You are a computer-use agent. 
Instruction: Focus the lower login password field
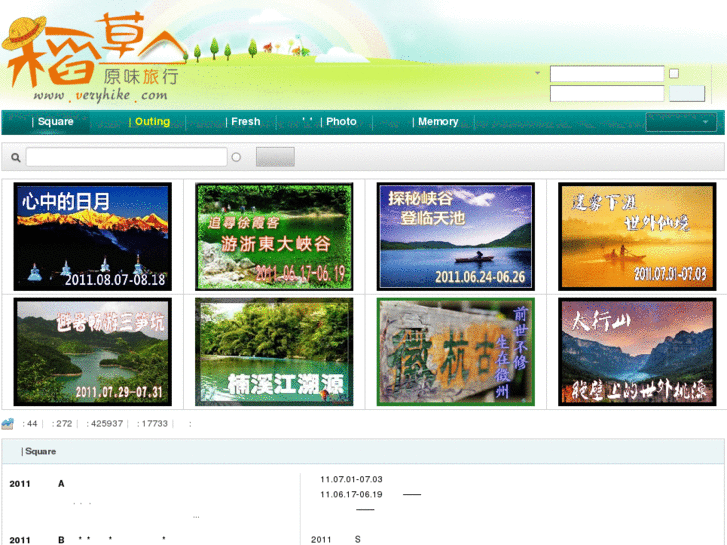(607, 94)
